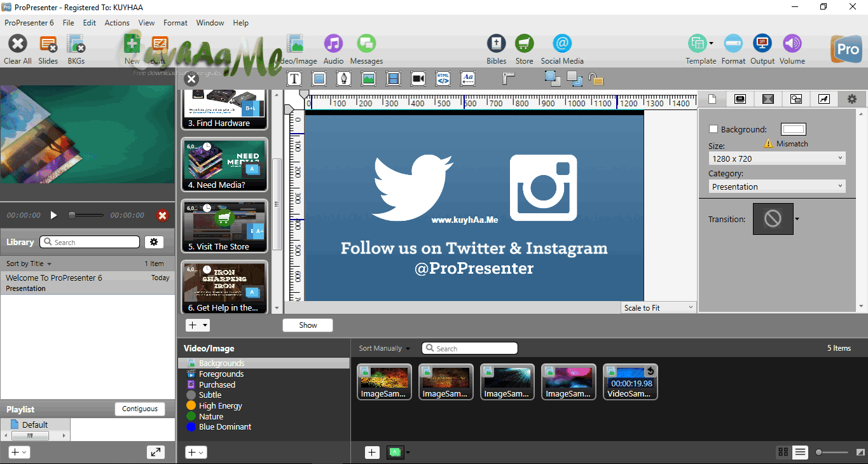This screenshot has width=868, height=464.
Task: Click the preview playback progress slider
Action: pos(86,215)
